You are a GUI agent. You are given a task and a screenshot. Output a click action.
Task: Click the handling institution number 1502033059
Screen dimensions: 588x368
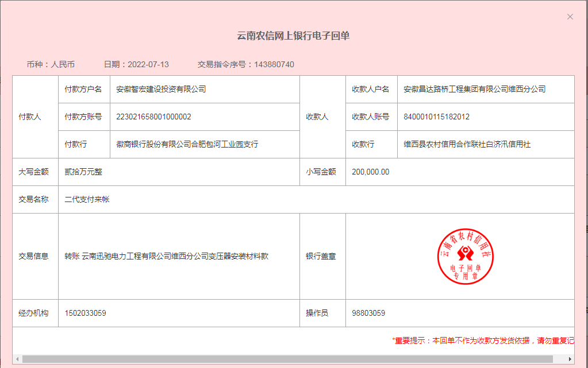pos(85,313)
